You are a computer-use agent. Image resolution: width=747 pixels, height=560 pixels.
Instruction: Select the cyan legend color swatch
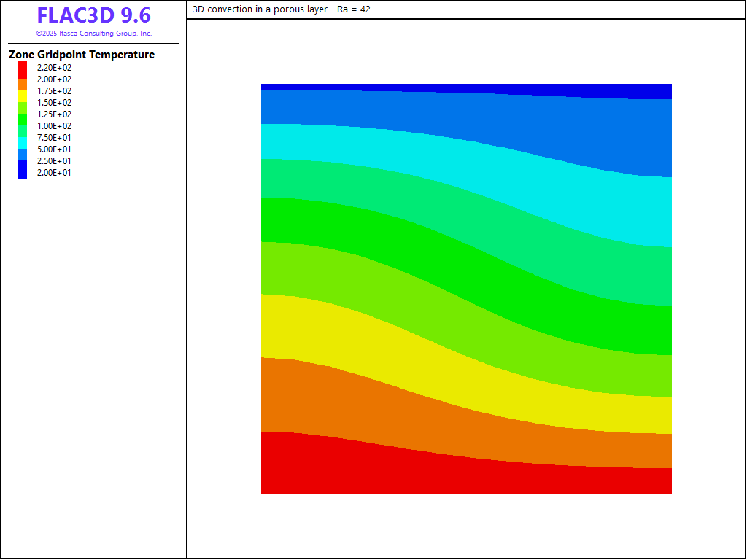tap(23, 139)
